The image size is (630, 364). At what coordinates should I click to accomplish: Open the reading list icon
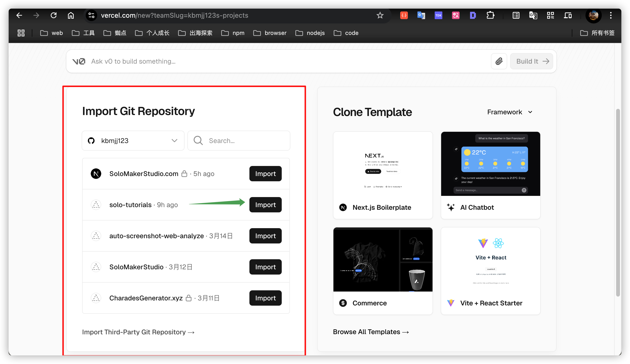[516, 16]
